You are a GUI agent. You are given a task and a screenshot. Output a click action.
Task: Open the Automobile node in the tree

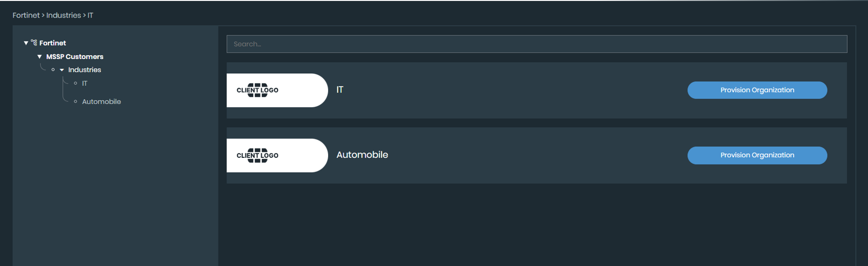coord(101,102)
